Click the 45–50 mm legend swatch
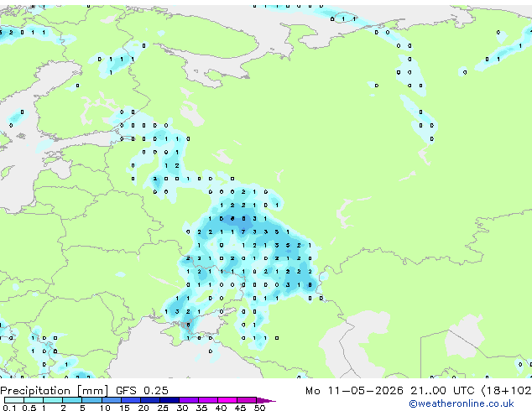The width and height of the screenshot is (532, 411). [x=247, y=400]
